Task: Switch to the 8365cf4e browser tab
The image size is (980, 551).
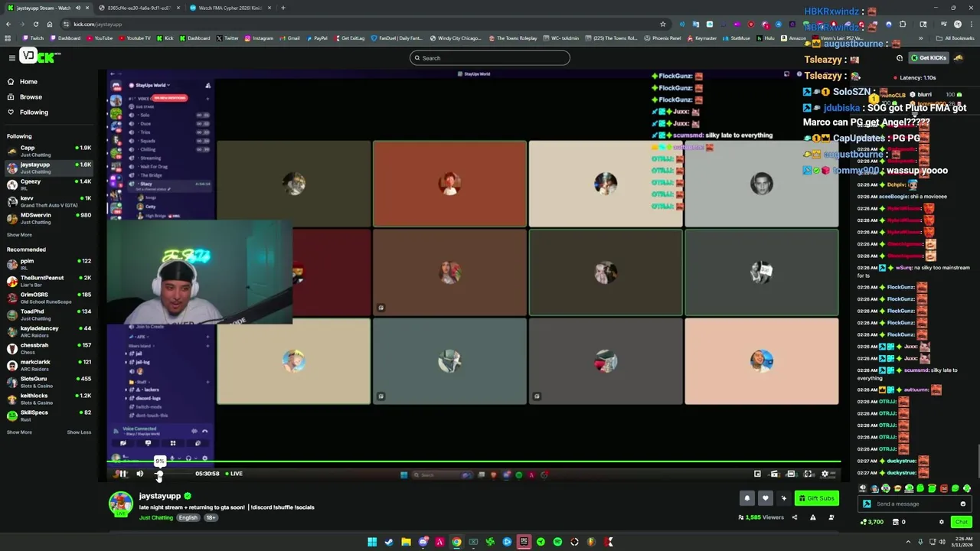Action: click(x=140, y=8)
